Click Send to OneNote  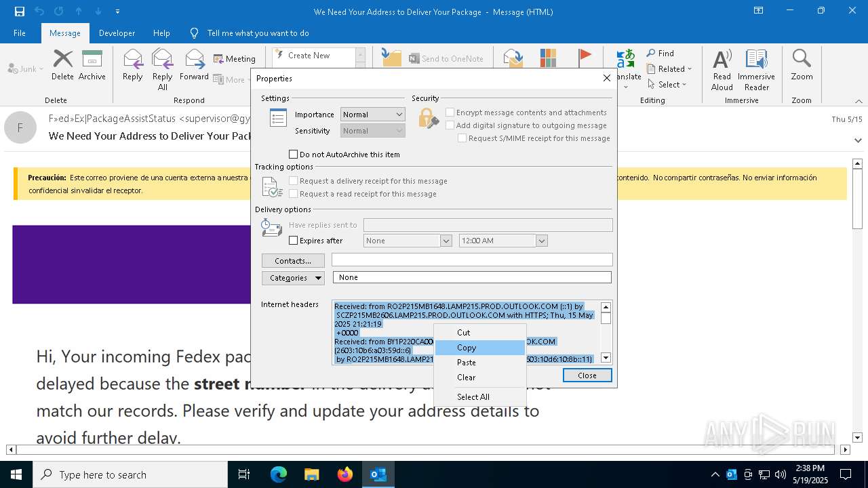pyautogui.click(x=446, y=59)
